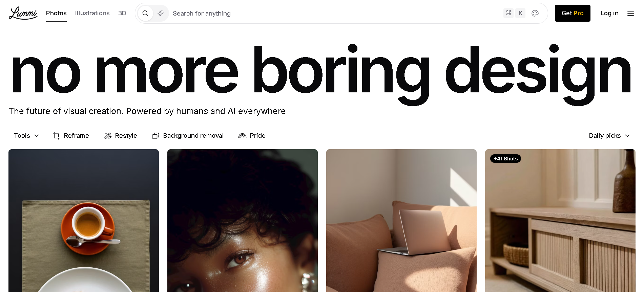This screenshot has height=292, width=644.
Task: Switch to AI sparkle search mode
Action: (x=161, y=13)
